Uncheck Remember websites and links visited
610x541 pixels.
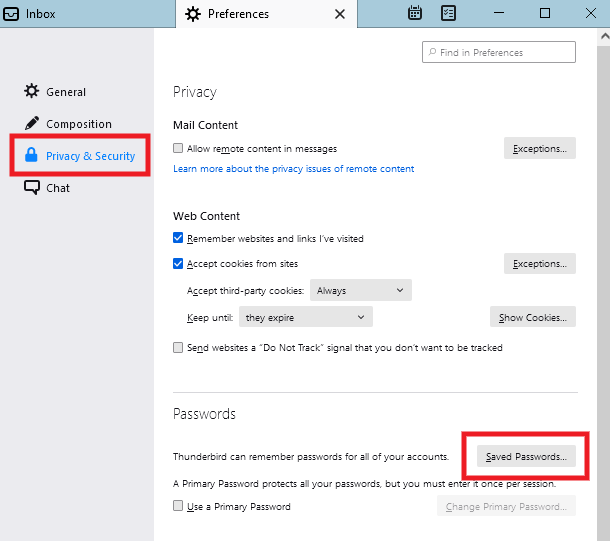178,238
